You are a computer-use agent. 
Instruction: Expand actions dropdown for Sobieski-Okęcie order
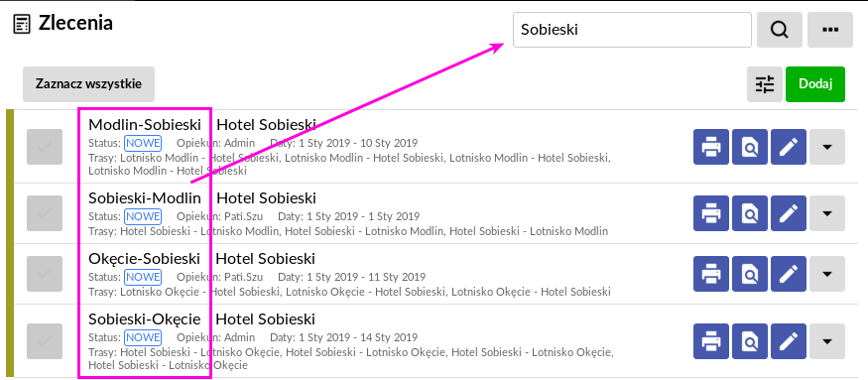(x=827, y=341)
